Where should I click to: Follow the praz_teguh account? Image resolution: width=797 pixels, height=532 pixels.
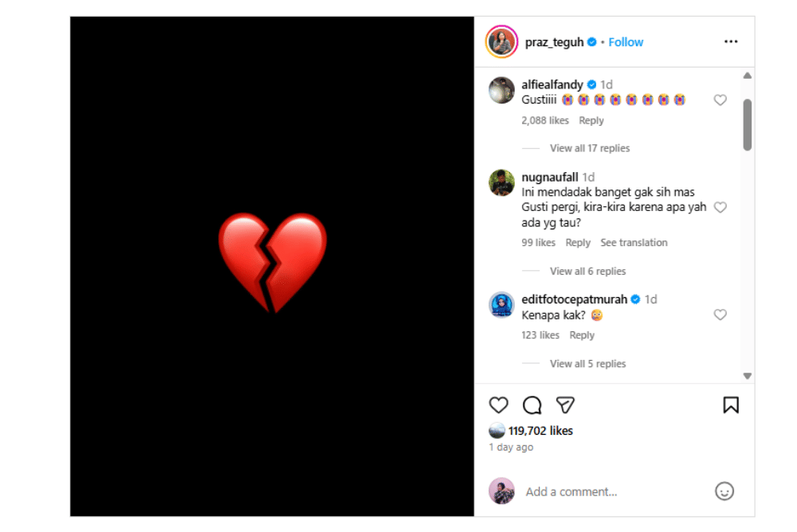[x=625, y=41]
